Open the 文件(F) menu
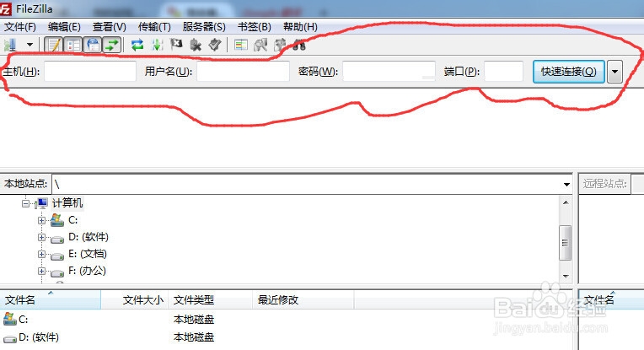 click(x=20, y=27)
